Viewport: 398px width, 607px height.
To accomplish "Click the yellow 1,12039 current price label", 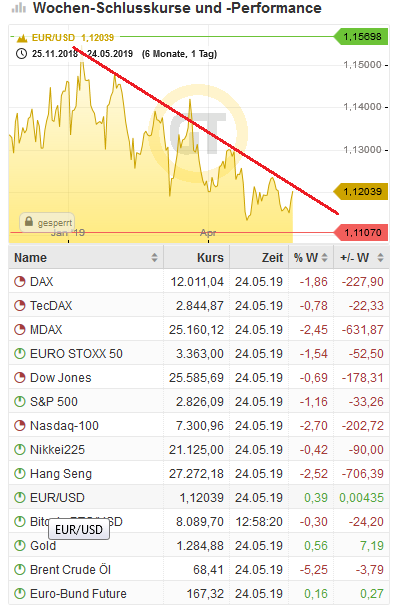I will pyautogui.click(x=361, y=191).
